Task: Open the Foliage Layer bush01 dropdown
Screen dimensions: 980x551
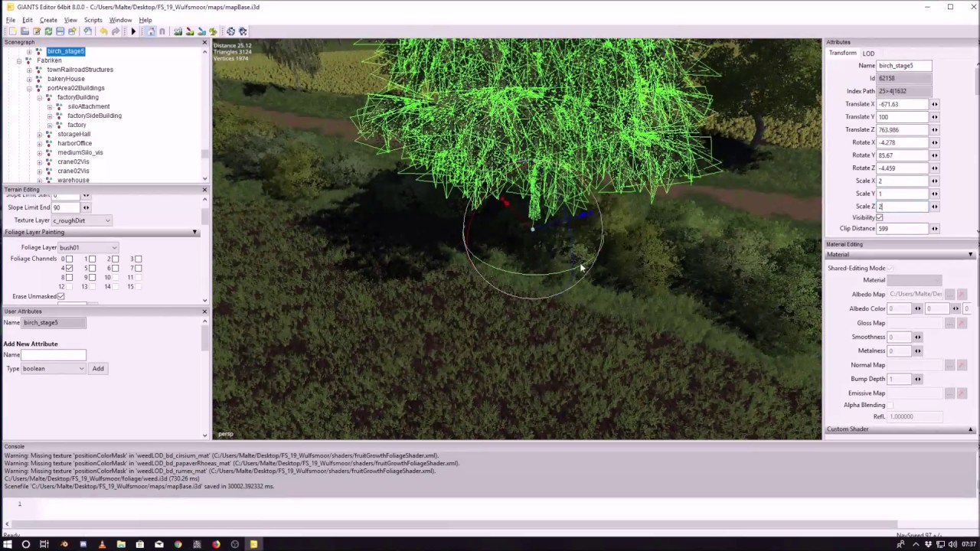Action: click(x=89, y=248)
